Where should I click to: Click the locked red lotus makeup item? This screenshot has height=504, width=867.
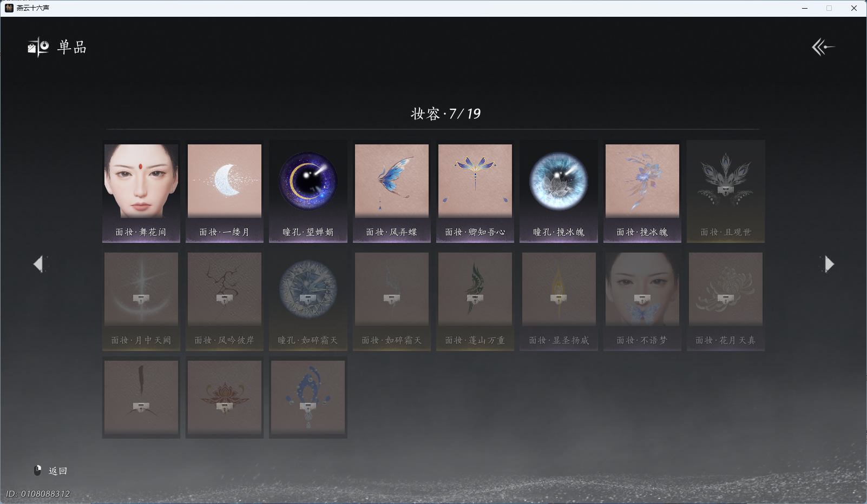[x=225, y=397]
